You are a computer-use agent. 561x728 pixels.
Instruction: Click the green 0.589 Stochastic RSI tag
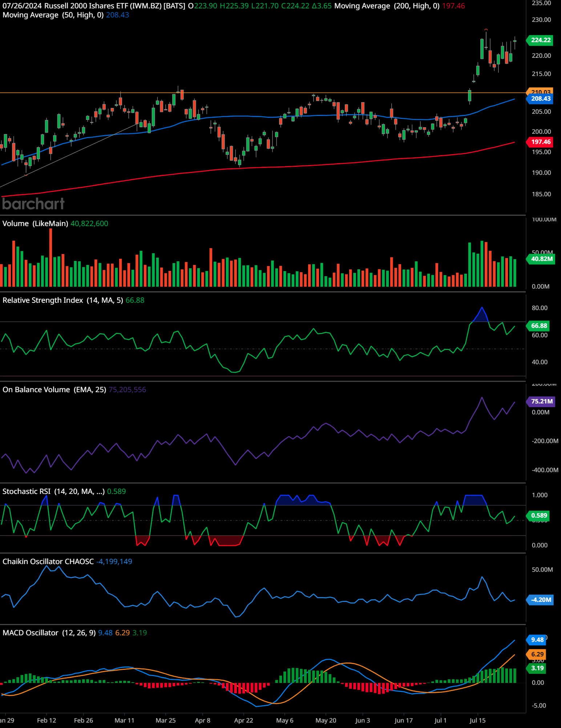click(x=538, y=515)
